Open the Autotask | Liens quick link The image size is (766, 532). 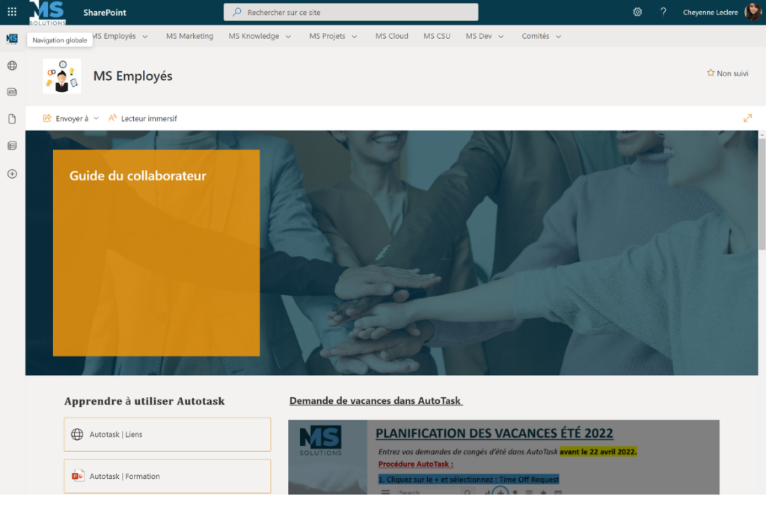(x=167, y=434)
